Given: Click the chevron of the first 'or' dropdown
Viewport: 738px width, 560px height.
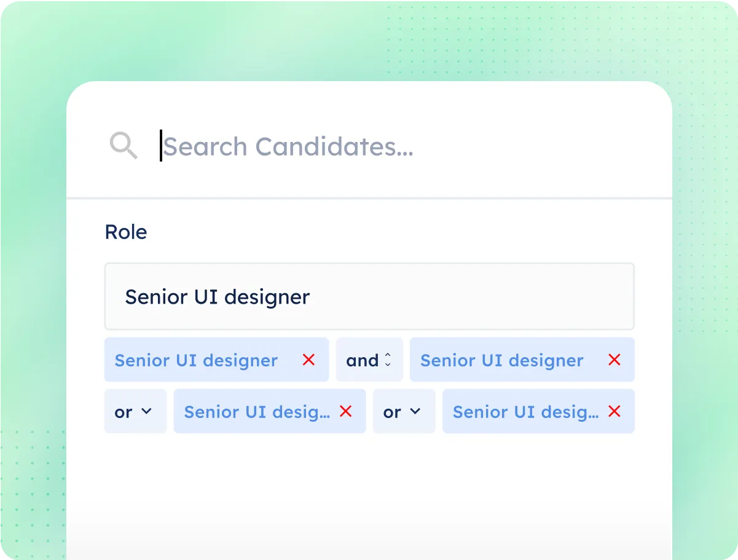Looking at the screenshot, I should point(146,411).
